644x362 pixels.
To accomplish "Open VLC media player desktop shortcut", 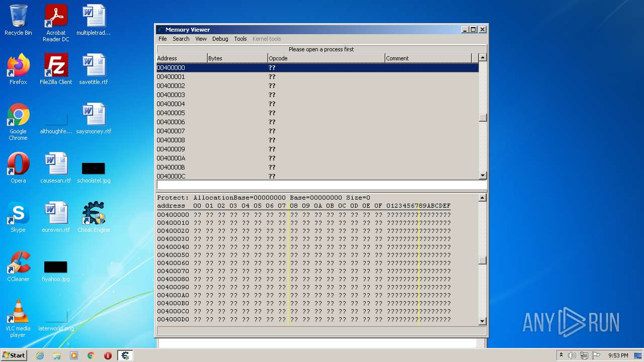I will click(18, 319).
